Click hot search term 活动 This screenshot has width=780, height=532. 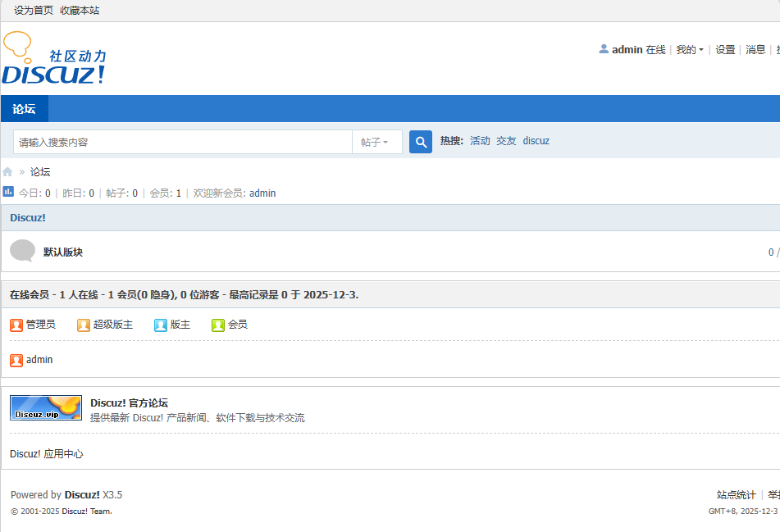[x=480, y=141]
